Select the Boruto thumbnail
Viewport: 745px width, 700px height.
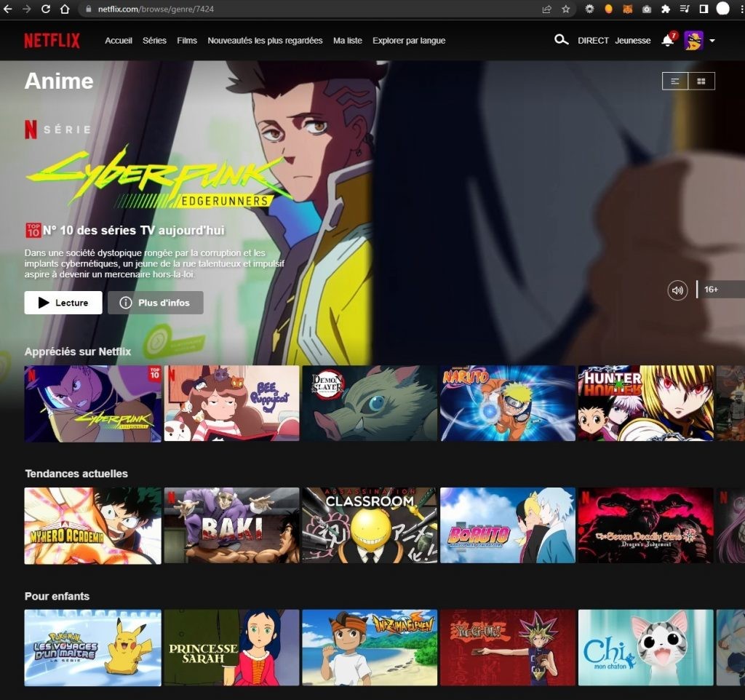coord(507,525)
